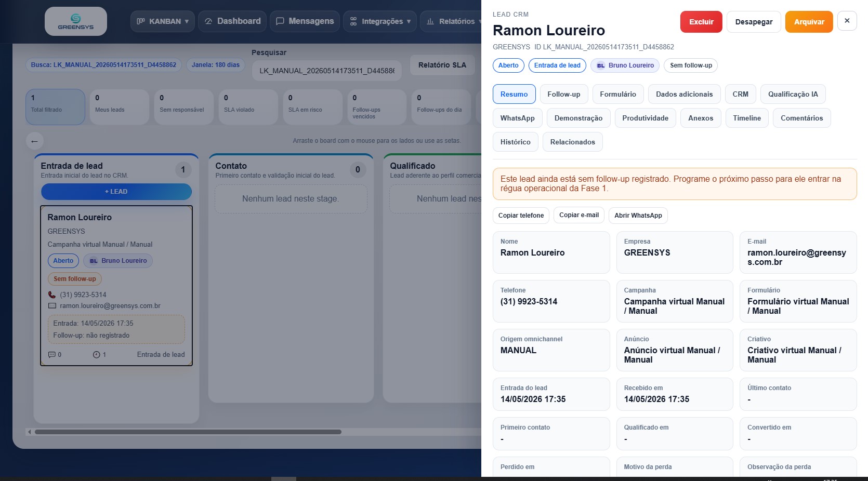This screenshot has width=868, height=481.
Task: Click the BL avatar badge in panel header
Action: tap(601, 65)
